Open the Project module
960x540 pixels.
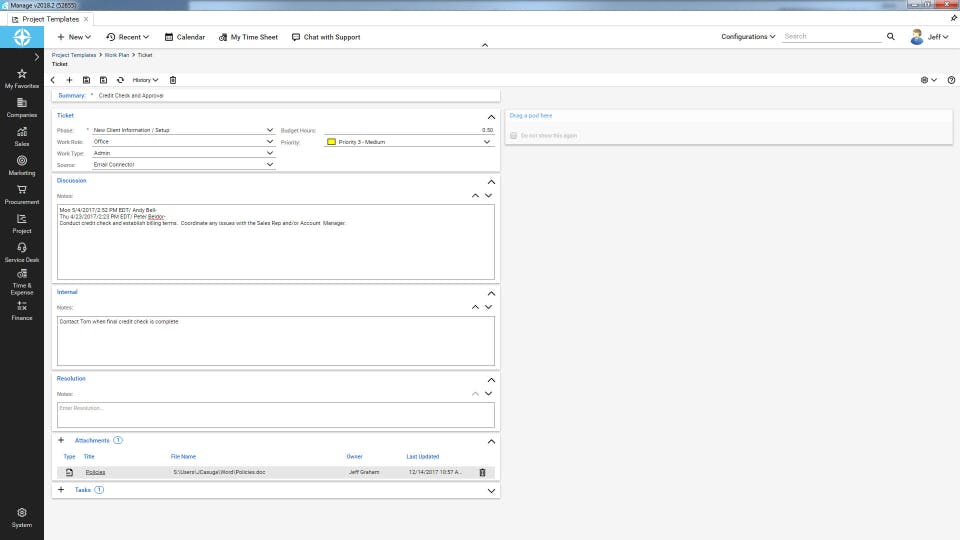[21, 223]
